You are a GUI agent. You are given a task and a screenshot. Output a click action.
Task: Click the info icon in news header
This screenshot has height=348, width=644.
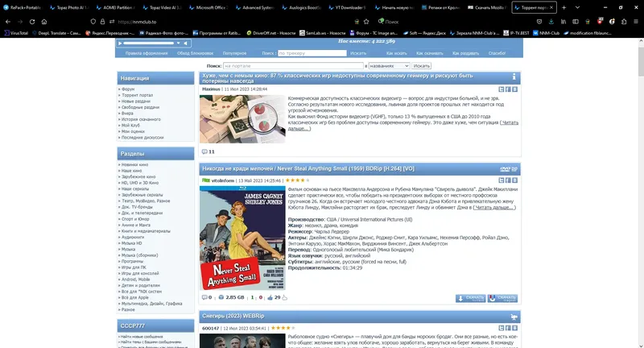pyautogui.click(x=514, y=77)
